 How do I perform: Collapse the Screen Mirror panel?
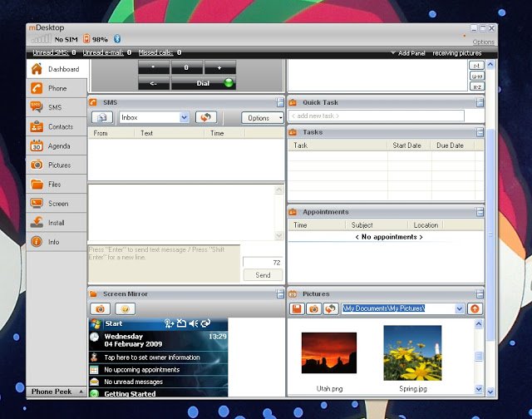[x=279, y=293]
